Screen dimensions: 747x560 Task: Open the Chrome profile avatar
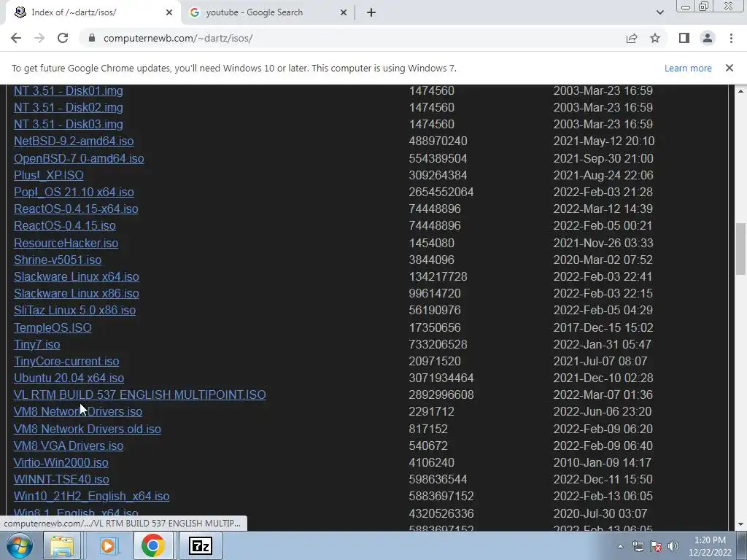(708, 38)
